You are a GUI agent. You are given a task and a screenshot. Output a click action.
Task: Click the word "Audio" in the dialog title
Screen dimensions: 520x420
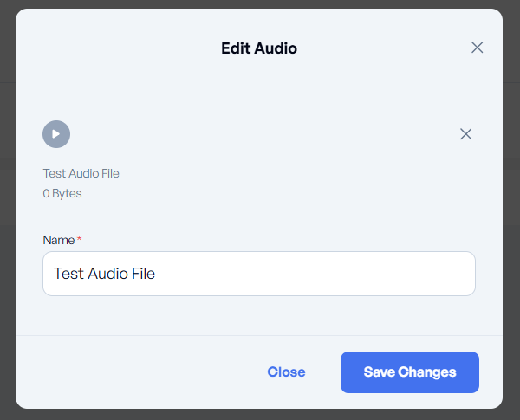[277, 48]
